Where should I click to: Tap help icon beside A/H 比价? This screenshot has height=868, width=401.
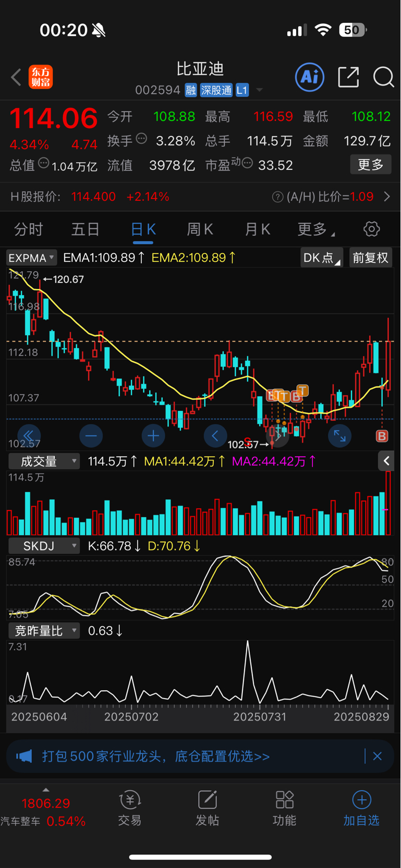[277, 197]
